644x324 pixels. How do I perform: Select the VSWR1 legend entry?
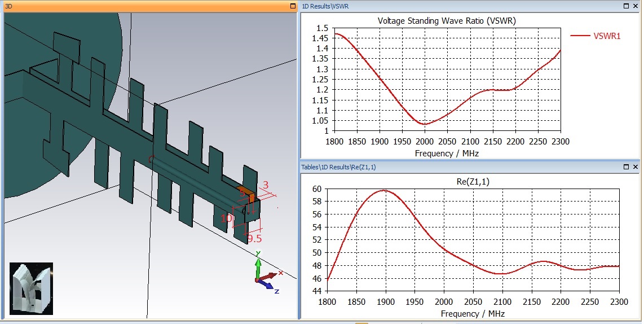click(596, 36)
